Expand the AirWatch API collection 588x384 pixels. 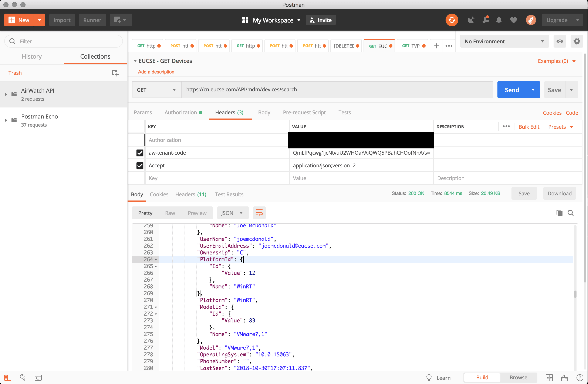click(x=6, y=94)
